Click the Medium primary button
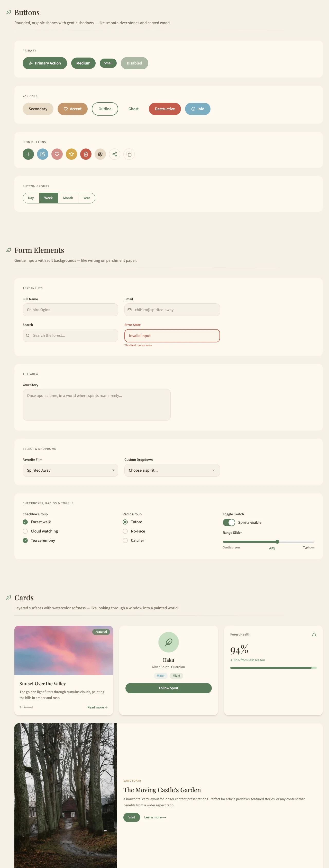The height and width of the screenshot is (868, 329). [83, 63]
